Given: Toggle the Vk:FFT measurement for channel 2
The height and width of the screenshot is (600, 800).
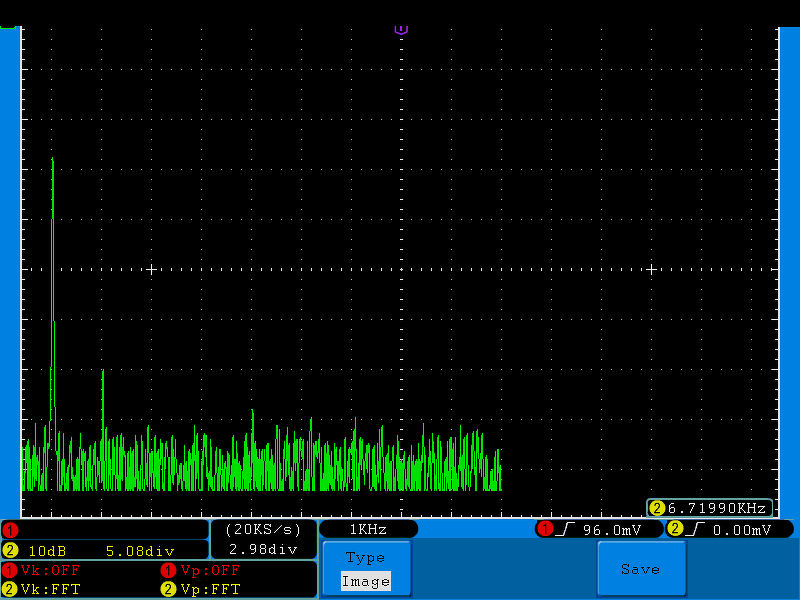Looking at the screenshot, I should tap(50, 589).
